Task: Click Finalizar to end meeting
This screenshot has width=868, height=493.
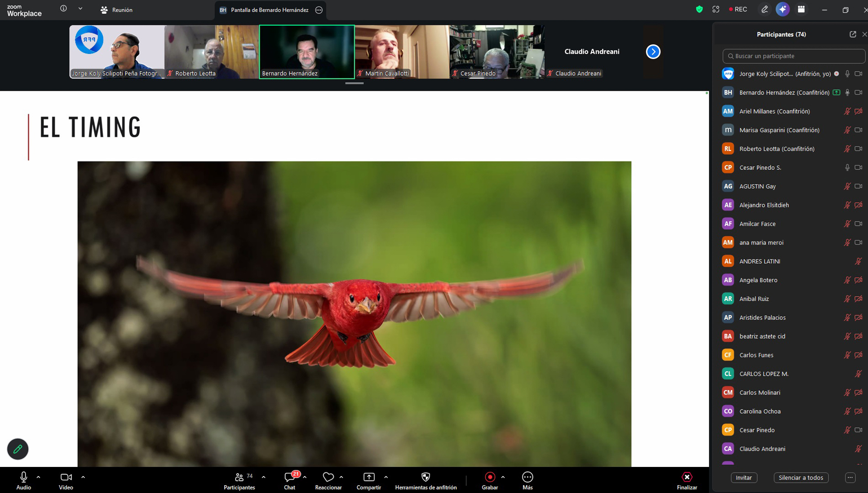Action: point(687,480)
